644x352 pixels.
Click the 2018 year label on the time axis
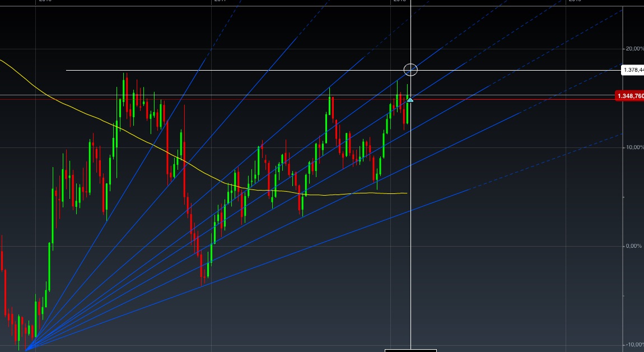[399, 2]
